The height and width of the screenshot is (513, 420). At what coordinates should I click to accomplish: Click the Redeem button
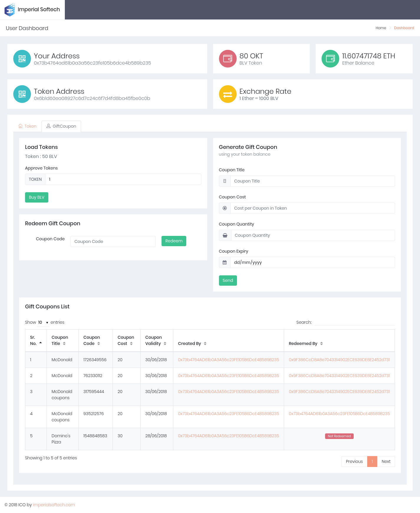(x=174, y=241)
